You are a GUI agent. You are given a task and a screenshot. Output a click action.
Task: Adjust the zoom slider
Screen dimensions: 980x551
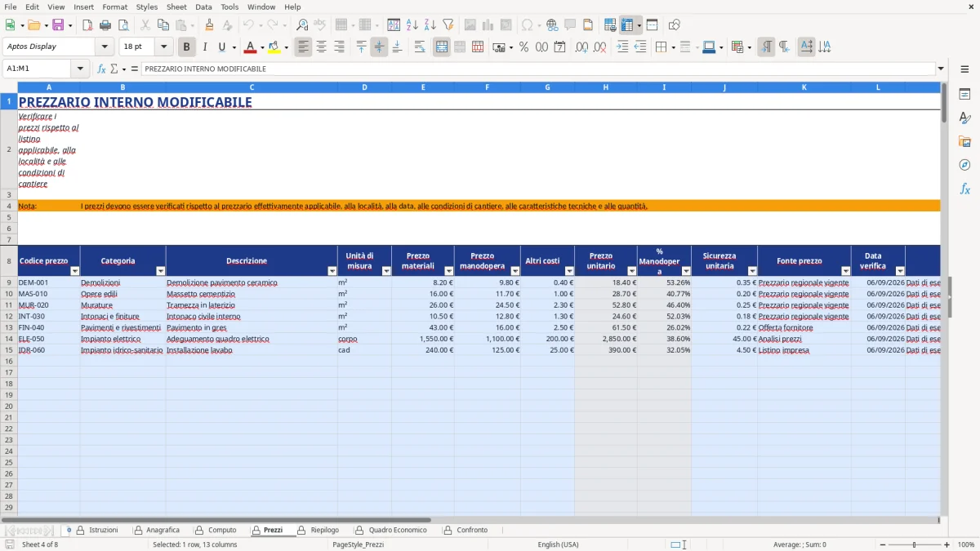pos(914,544)
